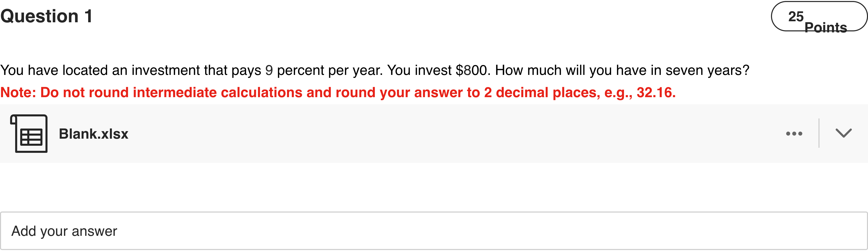
Task: Click the Blank.xlsx spreadsheet file icon
Action: (x=29, y=134)
